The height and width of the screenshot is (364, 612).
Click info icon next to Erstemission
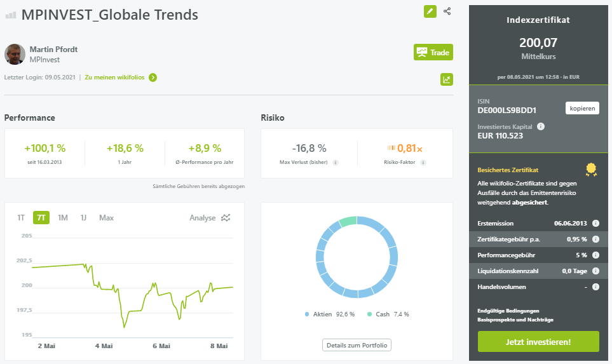tap(595, 223)
